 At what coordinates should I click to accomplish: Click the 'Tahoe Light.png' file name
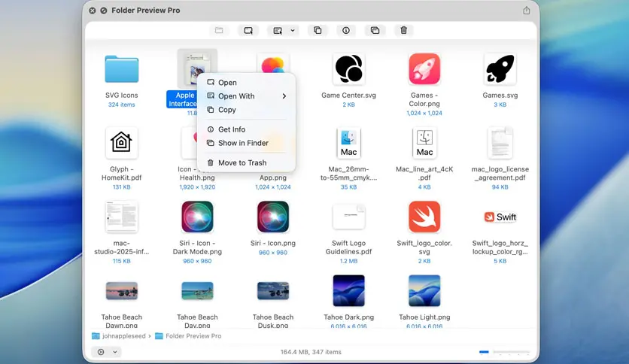[x=424, y=317]
